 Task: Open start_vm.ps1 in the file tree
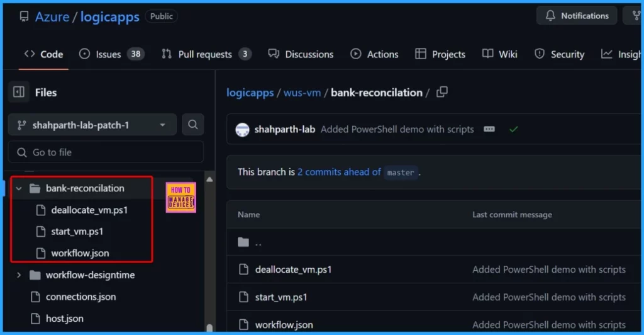click(77, 232)
